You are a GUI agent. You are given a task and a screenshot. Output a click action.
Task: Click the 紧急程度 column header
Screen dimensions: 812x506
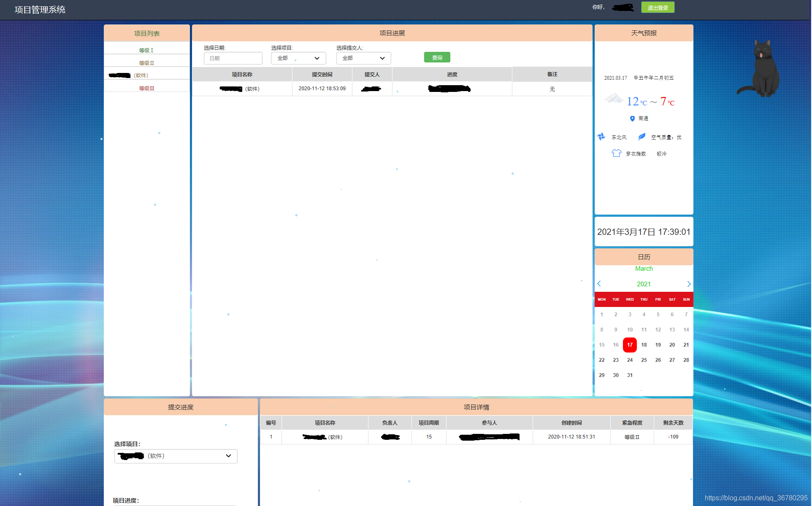click(632, 423)
